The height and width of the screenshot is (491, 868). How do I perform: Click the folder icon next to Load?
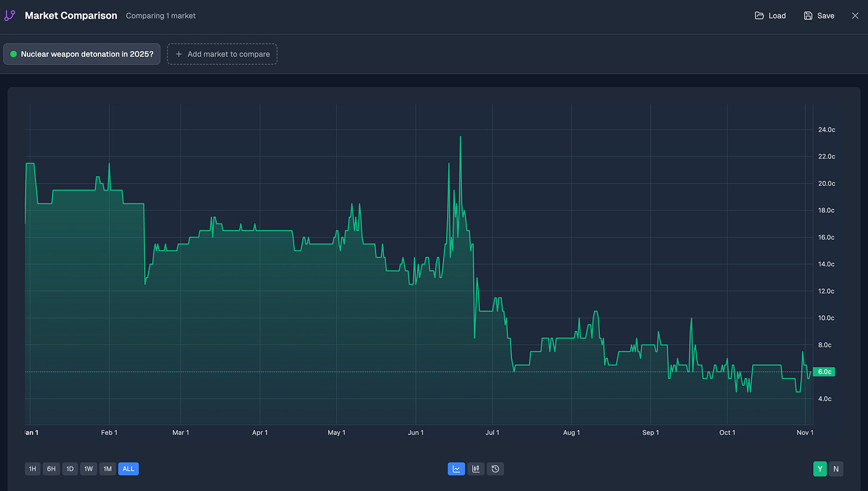[759, 15]
